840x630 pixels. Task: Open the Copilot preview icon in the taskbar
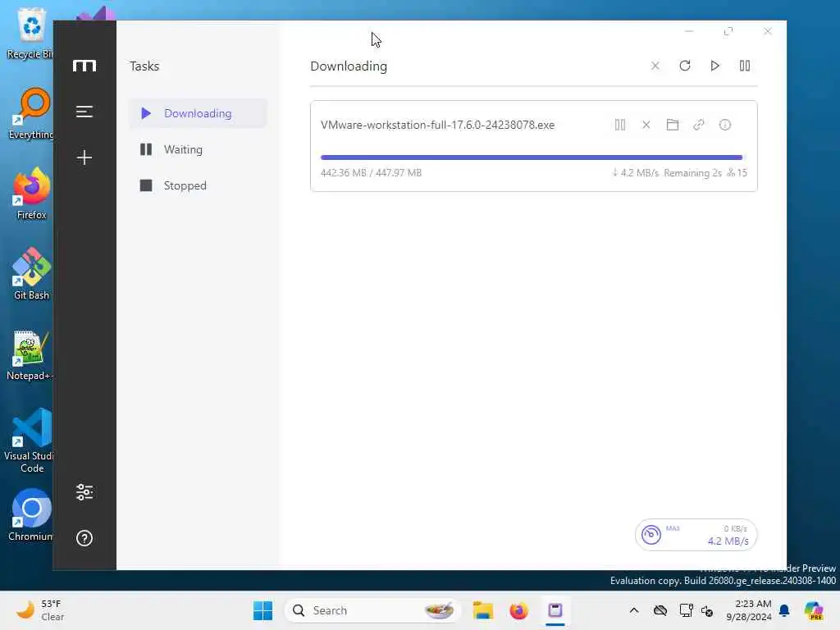point(814,610)
